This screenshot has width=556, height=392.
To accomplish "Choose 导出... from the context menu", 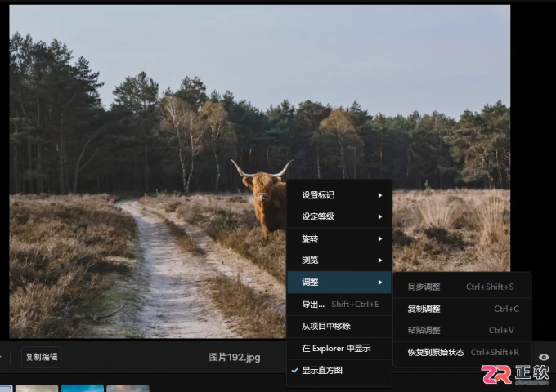I will tap(339, 304).
